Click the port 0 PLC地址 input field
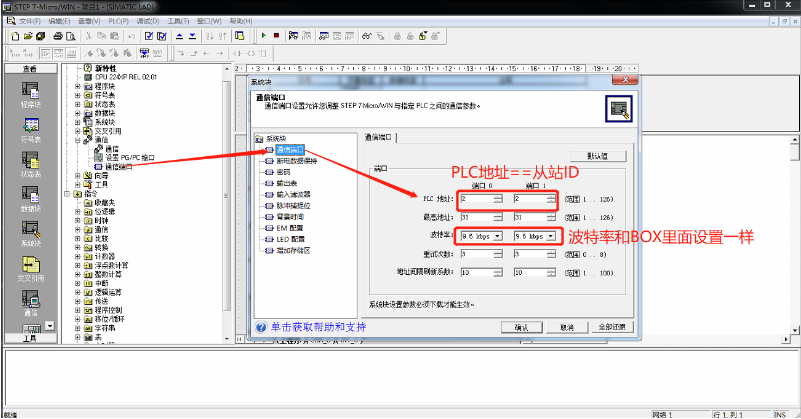 click(475, 199)
